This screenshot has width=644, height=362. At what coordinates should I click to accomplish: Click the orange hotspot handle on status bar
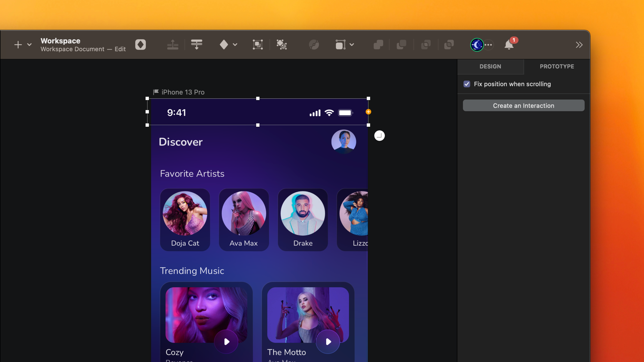368,112
